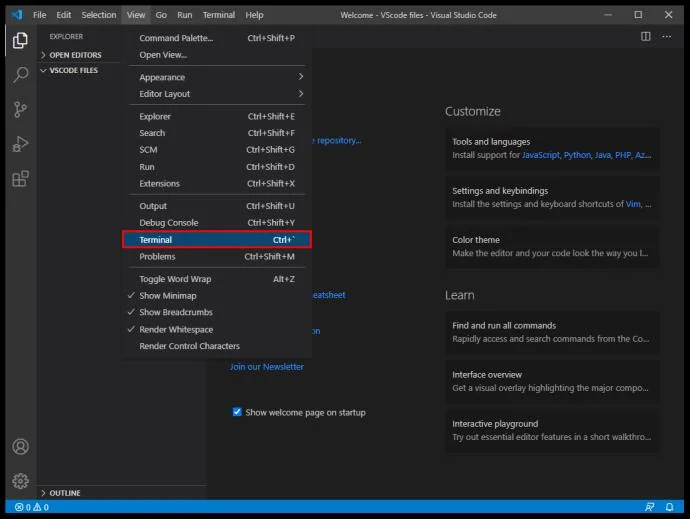Click the JavaScript language link
The height and width of the screenshot is (519, 690).
coord(541,155)
